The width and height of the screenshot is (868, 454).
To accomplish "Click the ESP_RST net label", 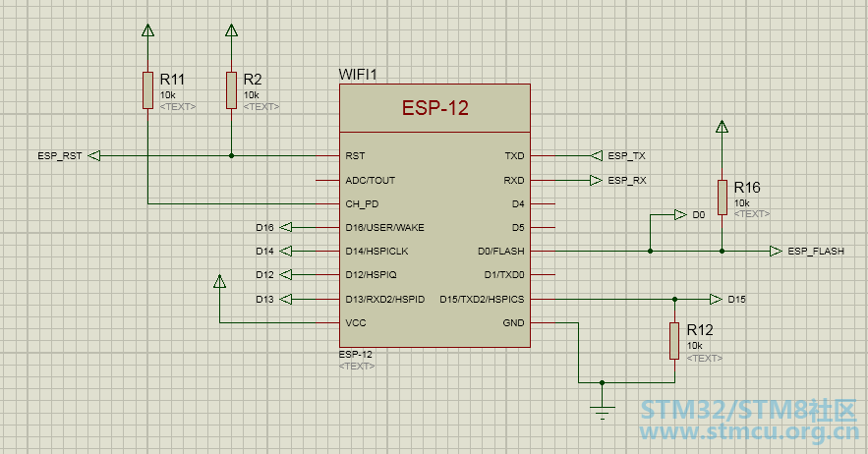I will [x=60, y=156].
